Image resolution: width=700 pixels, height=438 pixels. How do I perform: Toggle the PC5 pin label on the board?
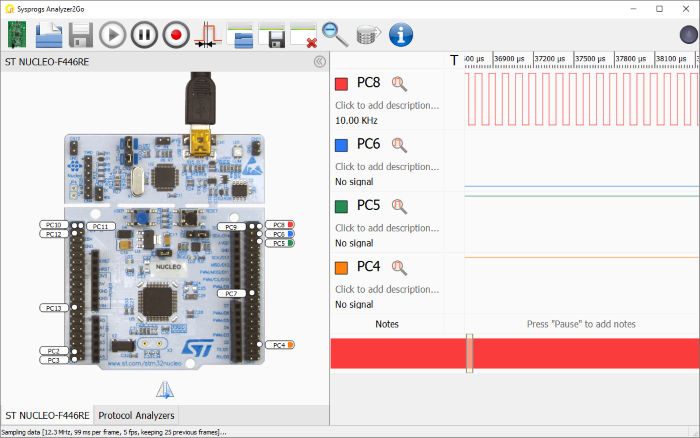coord(280,243)
